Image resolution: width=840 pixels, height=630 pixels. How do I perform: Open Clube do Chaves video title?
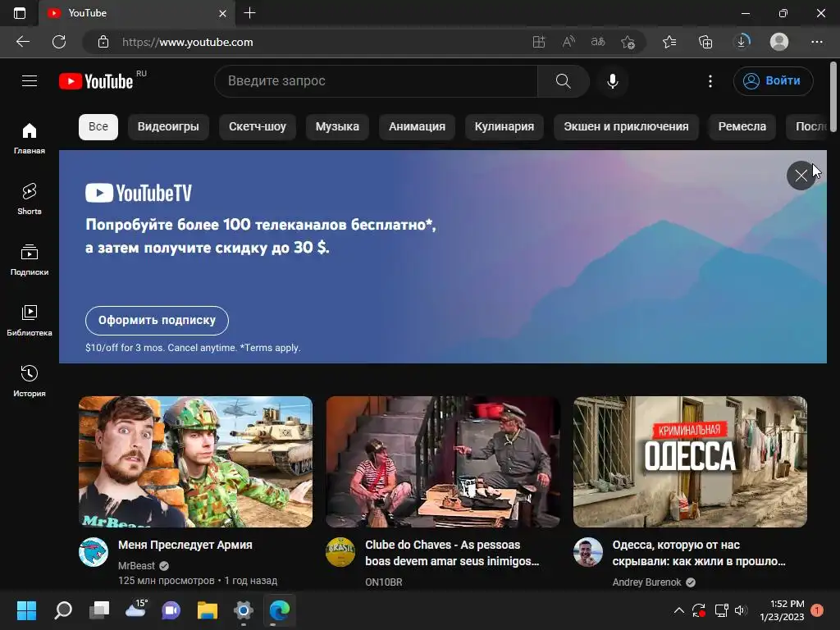click(452, 553)
